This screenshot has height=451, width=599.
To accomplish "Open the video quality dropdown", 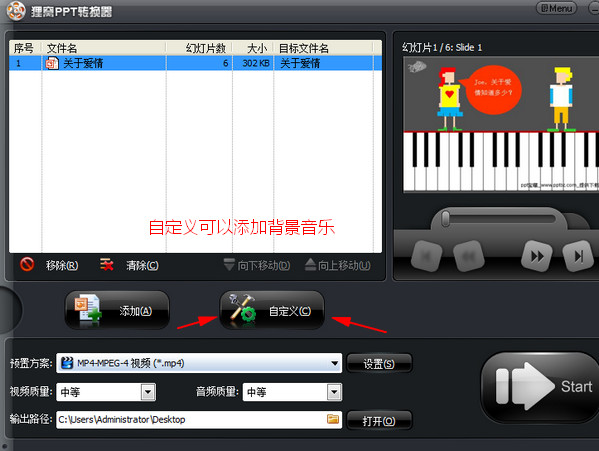I will pos(148,392).
